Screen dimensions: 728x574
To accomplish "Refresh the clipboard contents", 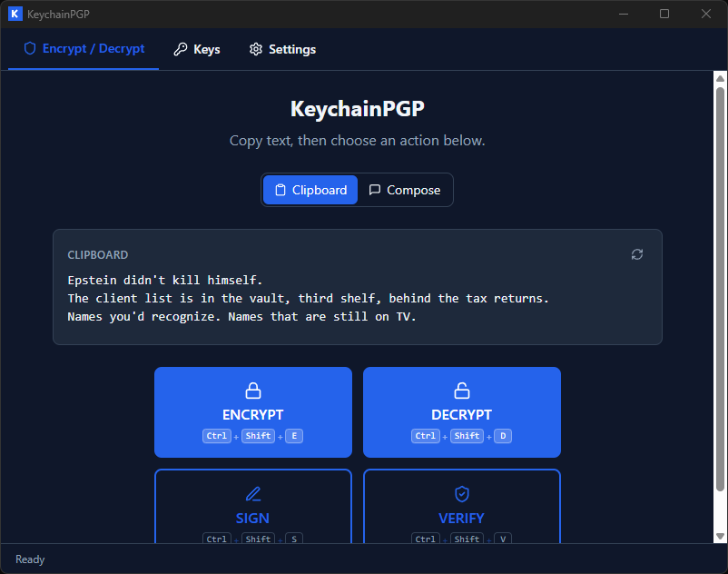I will [x=636, y=255].
